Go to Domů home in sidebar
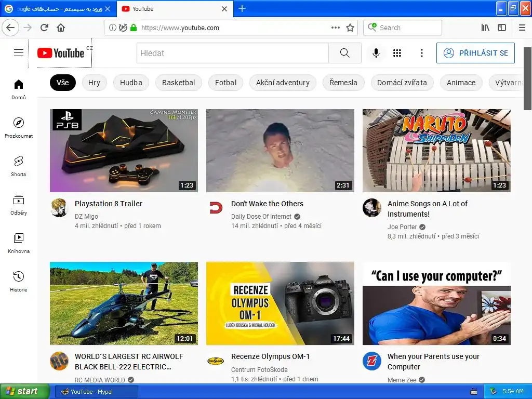Screen dimensions: 532x399 19,89
